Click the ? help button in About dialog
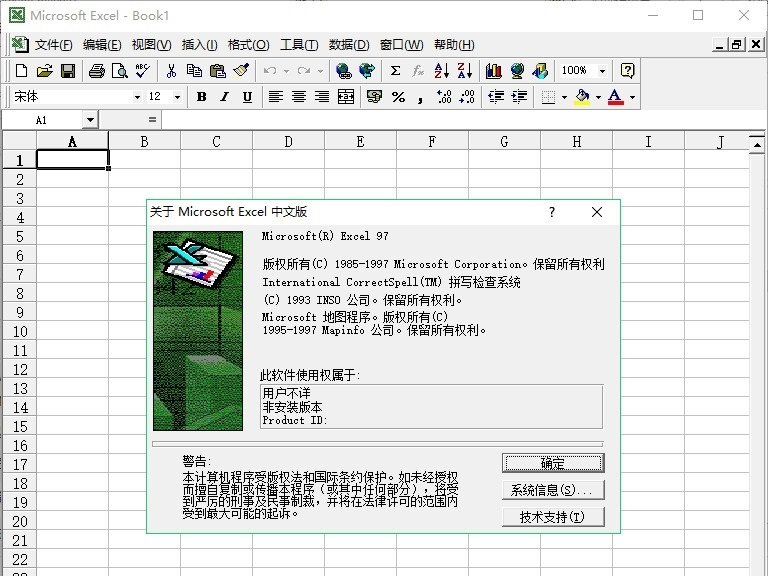 pos(552,212)
